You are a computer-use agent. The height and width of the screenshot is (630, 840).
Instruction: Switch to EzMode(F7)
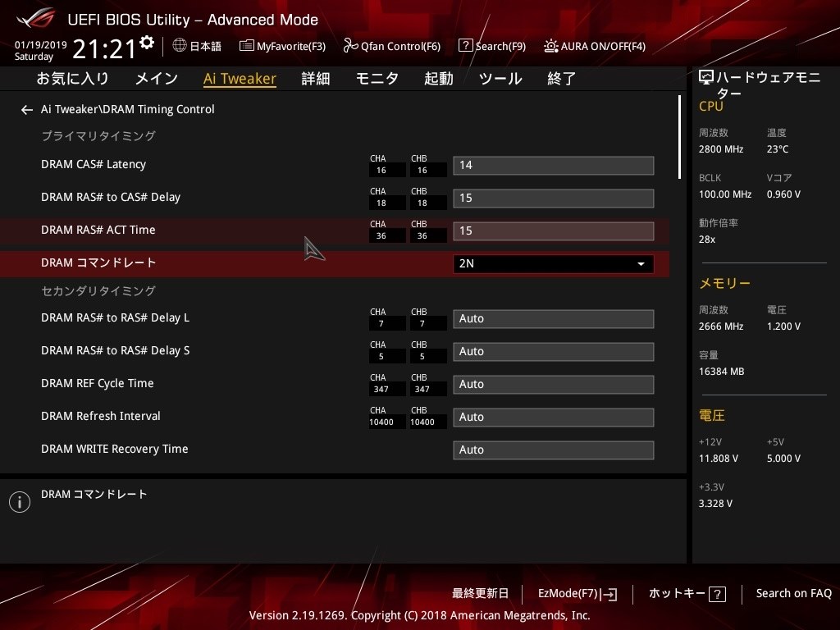click(x=577, y=593)
